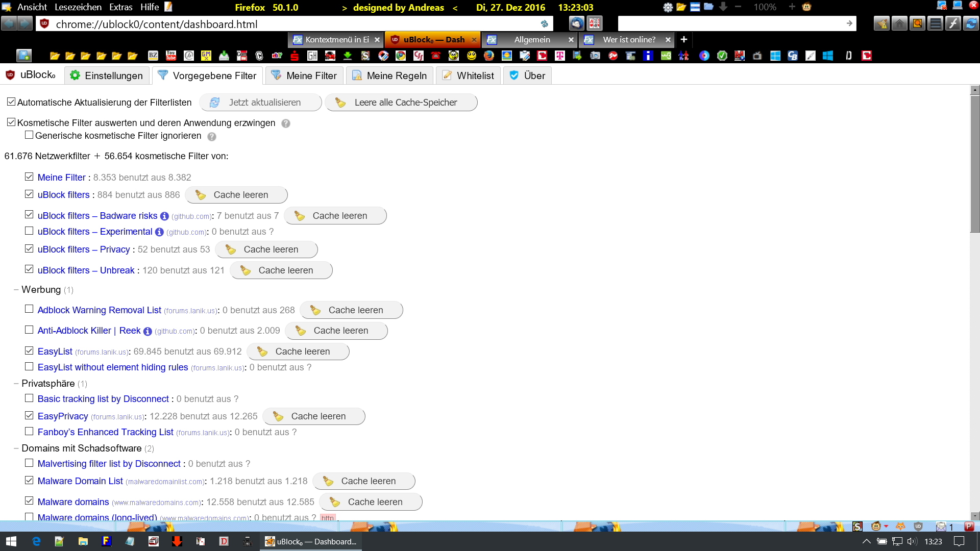
Task: Collapse the Privatsphäre section
Action: click(16, 384)
